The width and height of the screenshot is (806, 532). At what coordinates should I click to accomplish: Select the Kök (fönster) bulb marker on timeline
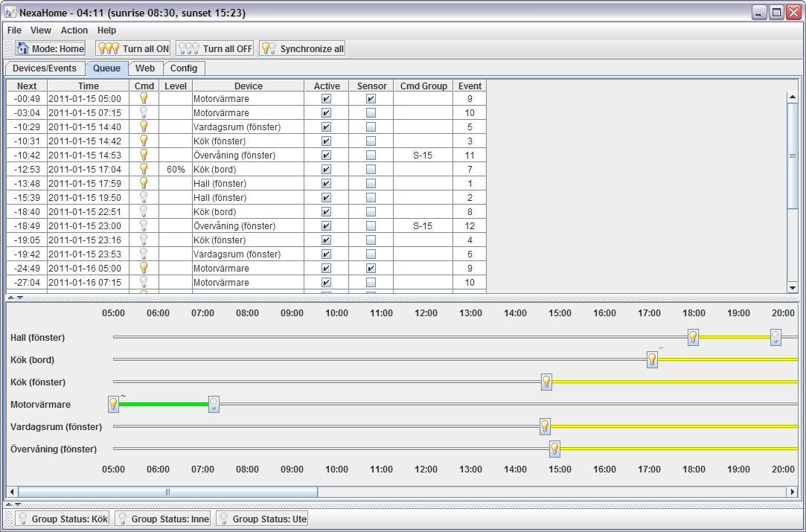point(546,382)
